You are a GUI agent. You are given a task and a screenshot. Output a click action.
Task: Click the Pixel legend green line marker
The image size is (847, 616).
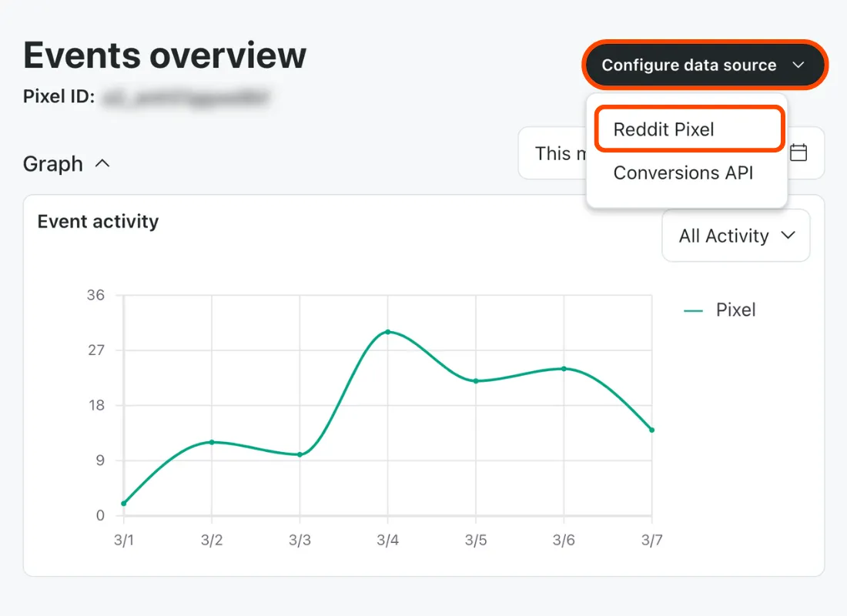(694, 311)
